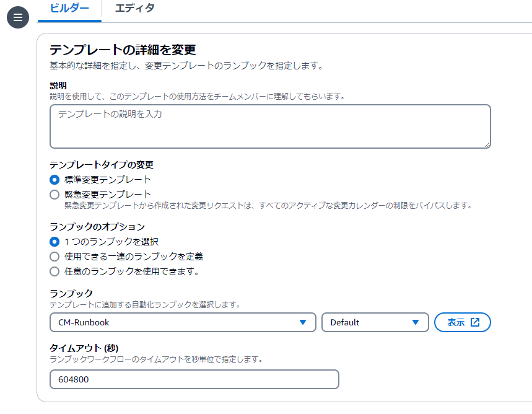Click the テンプレートの詳細を変更 heading
The height and width of the screenshot is (414, 532).
point(123,50)
